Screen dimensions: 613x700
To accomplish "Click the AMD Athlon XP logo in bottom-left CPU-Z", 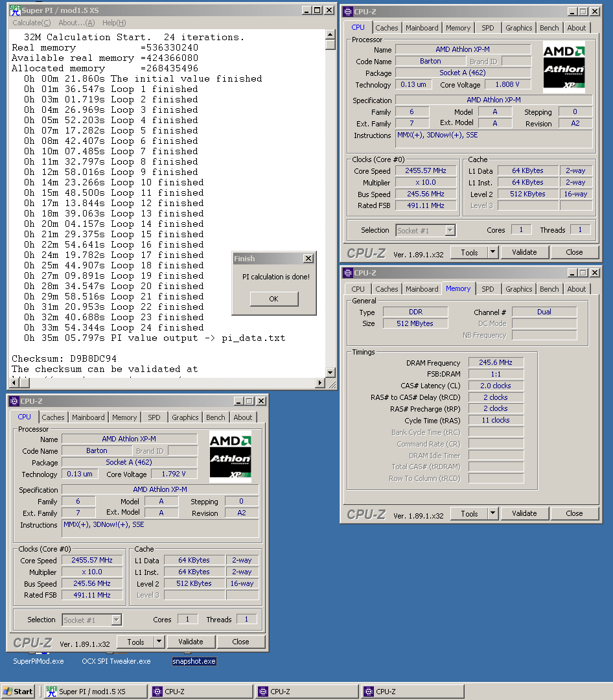I will [231, 457].
